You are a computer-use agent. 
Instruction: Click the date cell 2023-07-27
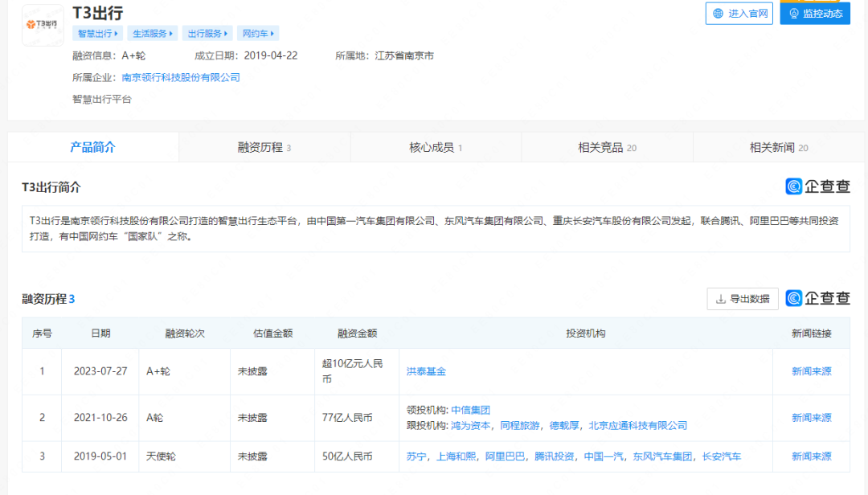100,371
